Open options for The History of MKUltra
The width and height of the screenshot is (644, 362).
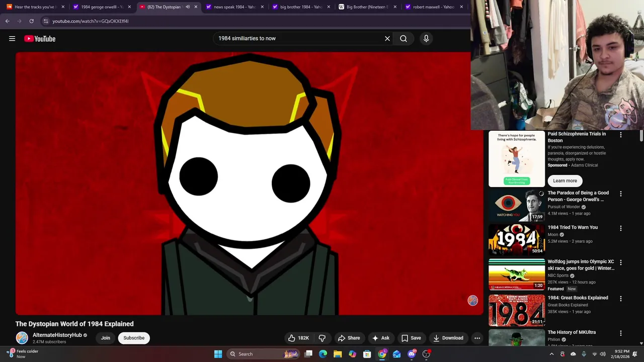pyautogui.click(x=620, y=333)
